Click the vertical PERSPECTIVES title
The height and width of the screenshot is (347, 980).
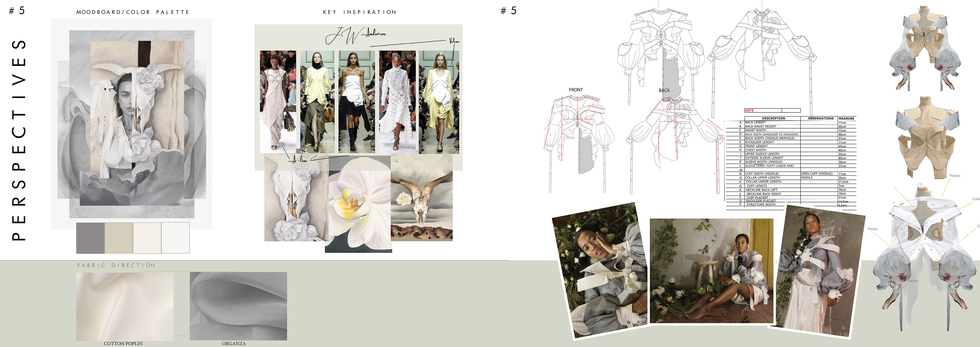[x=19, y=140]
